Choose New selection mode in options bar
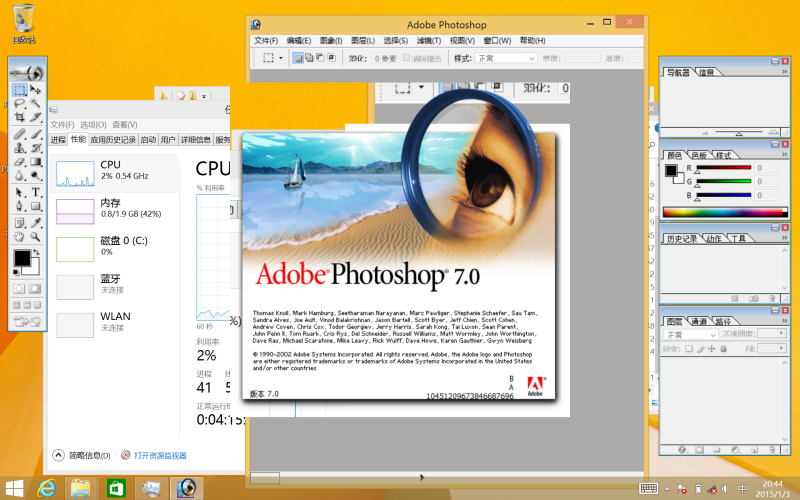 click(298, 58)
